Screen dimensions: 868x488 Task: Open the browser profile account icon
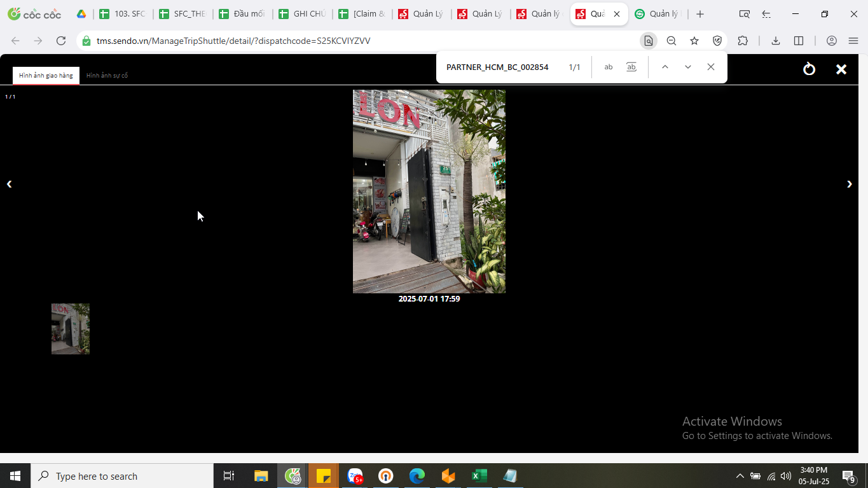(832, 41)
